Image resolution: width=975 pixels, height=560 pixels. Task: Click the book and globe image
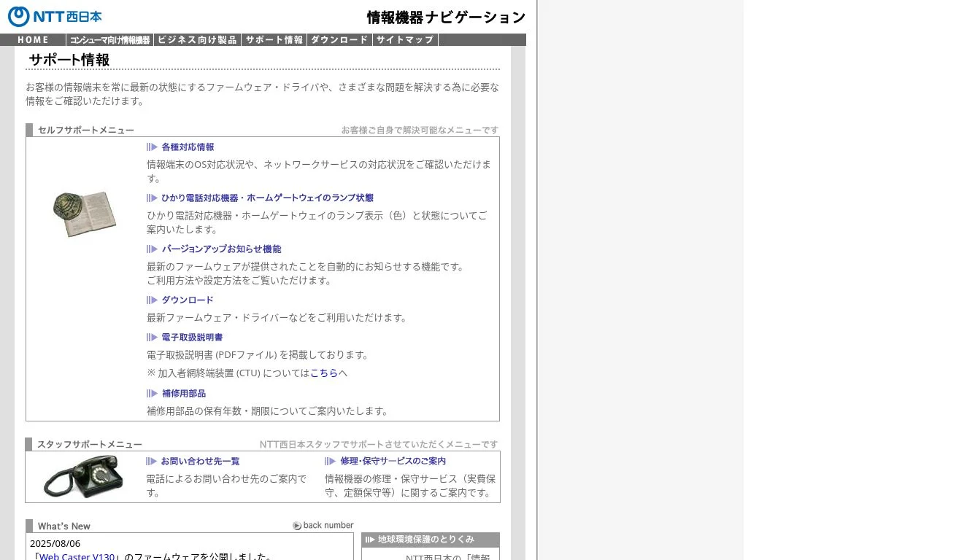[x=85, y=214]
